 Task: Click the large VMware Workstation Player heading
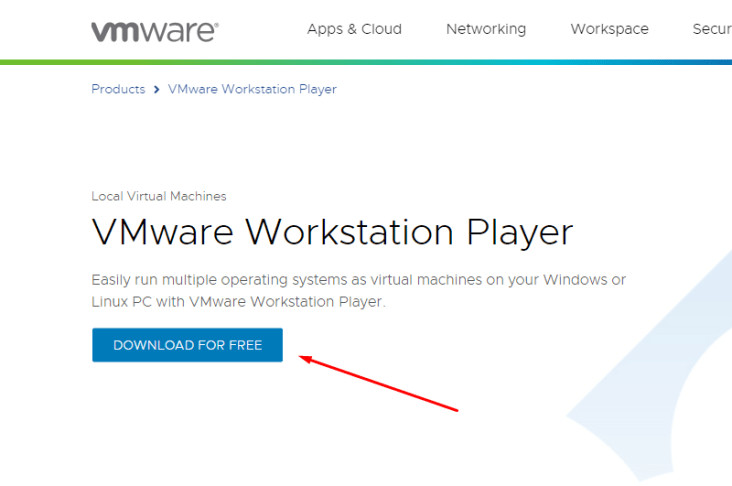pos(332,232)
